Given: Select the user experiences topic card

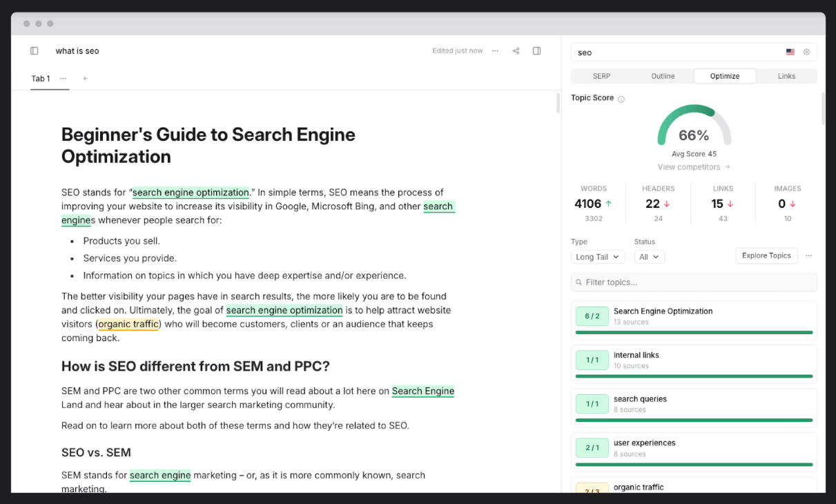Looking at the screenshot, I should [x=694, y=452].
